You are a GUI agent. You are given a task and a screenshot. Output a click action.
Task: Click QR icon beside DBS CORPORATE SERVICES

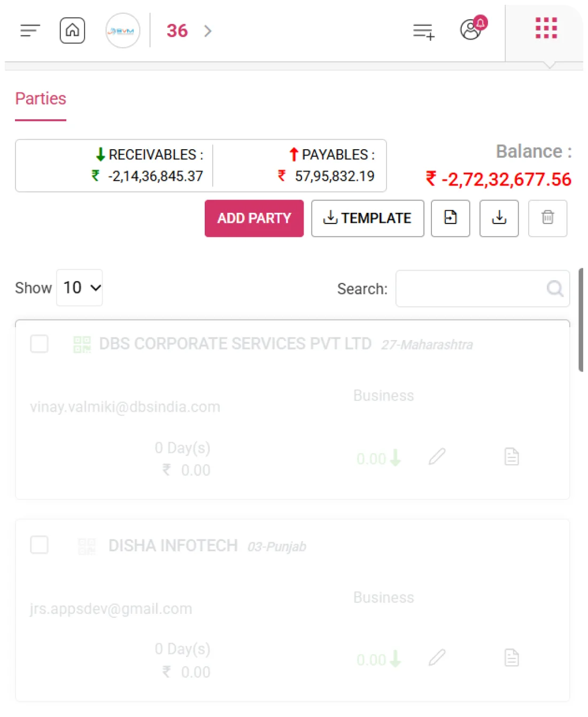(82, 344)
